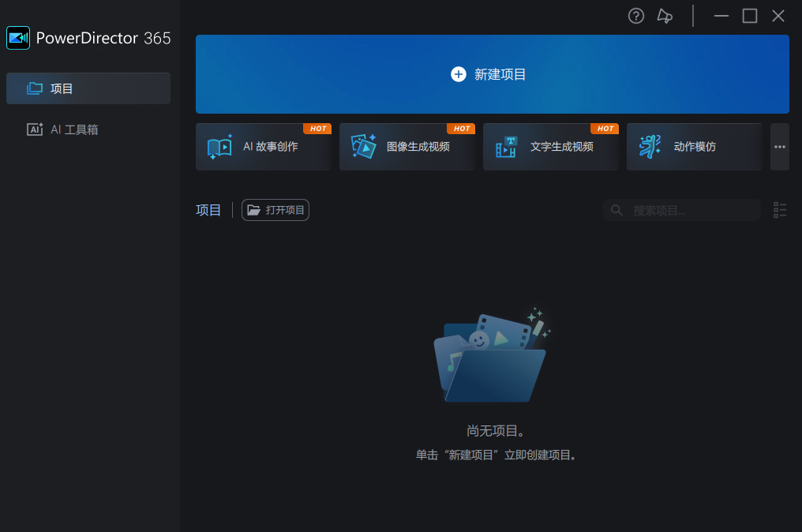Switch to the 项目 sidebar tab
Screen dimensions: 802x532
[x=88, y=88]
